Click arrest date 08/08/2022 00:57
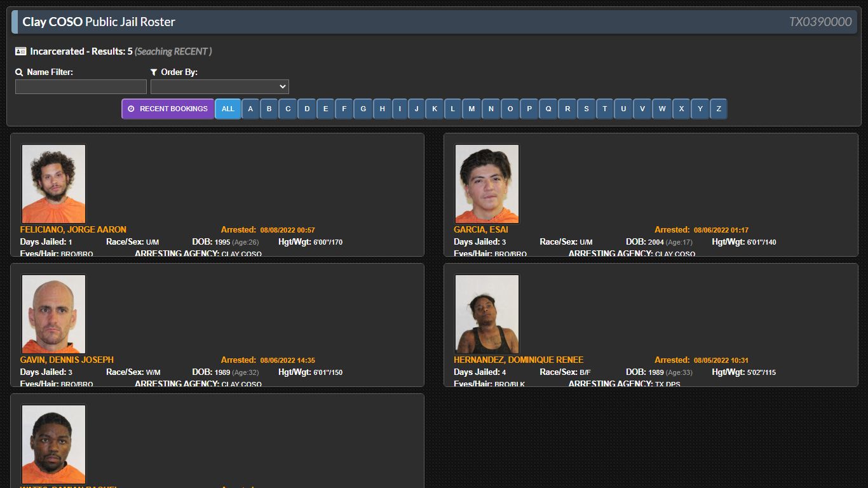Screen dimensions: 868x488 pyautogui.click(x=287, y=230)
